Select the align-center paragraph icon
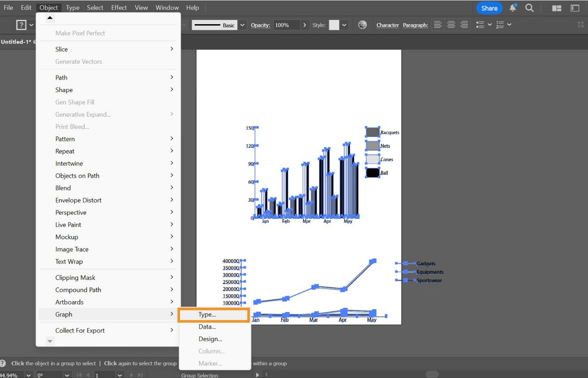Screen dimensions: 588x378 [451, 25]
